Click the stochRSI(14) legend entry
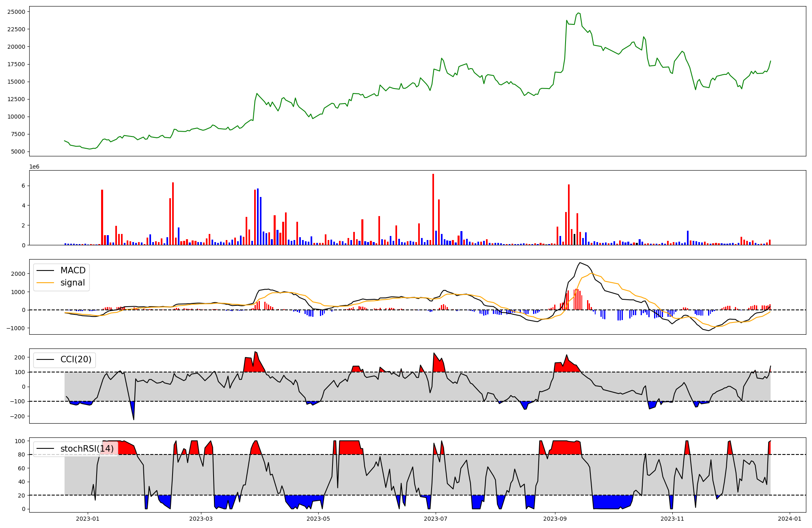 pos(87,449)
